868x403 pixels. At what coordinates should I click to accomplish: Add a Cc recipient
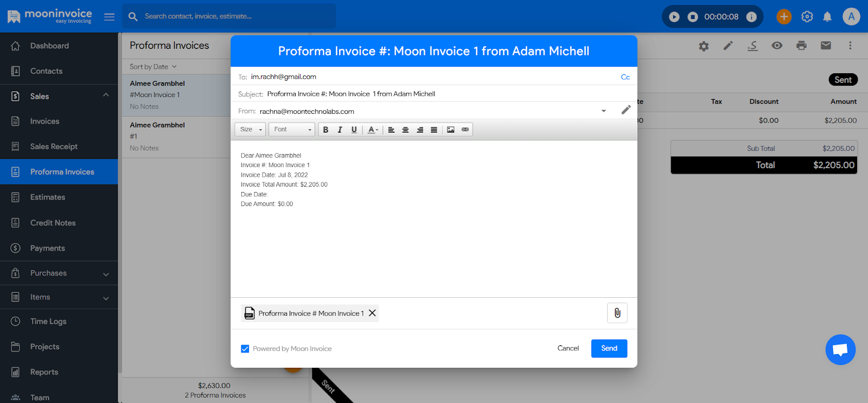(626, 77)
